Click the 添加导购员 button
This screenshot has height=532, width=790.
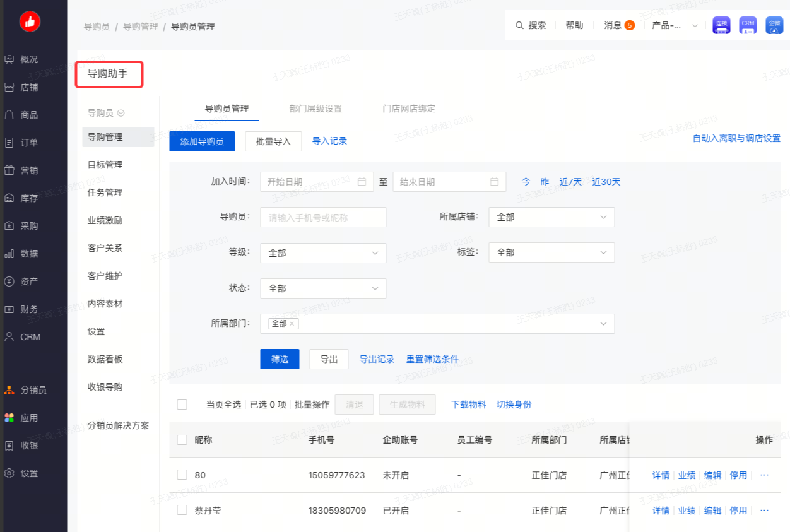tap(202, 141)
